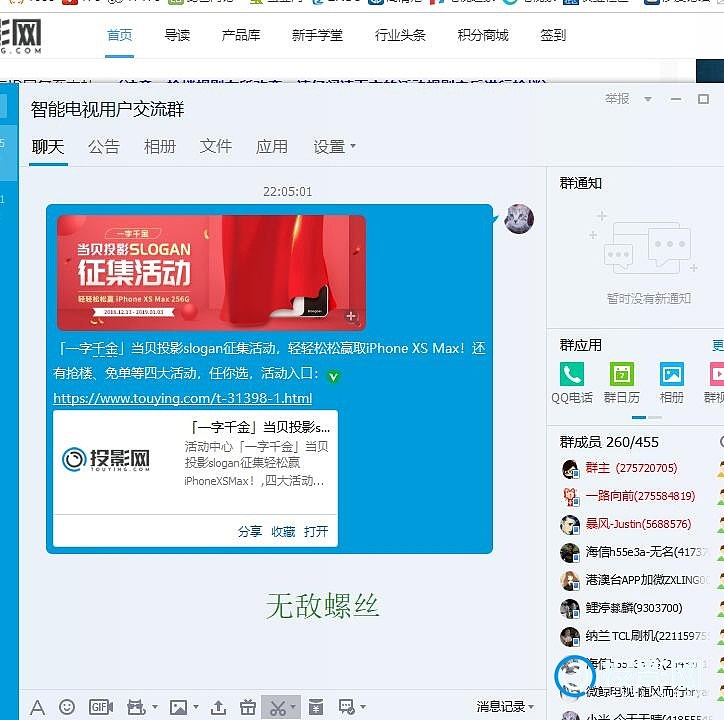724x720 pixels.
Task: Select member 纳兰TCL刷机
Action: tap(647, 636)
